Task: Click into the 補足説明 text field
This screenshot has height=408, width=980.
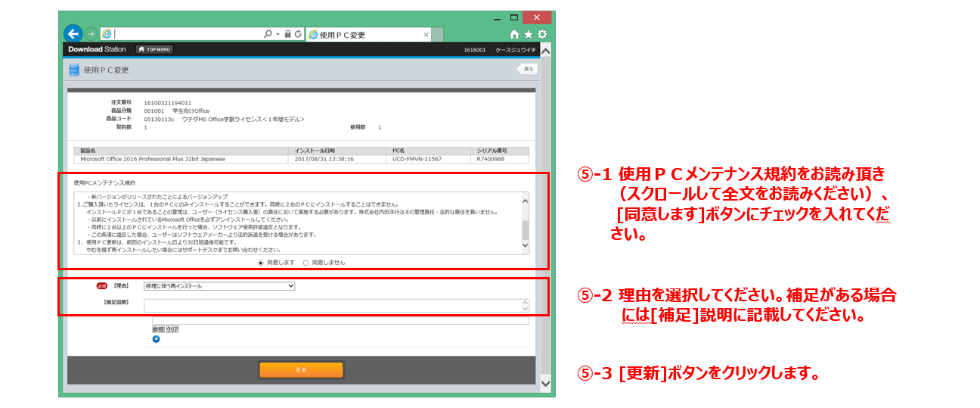Action: [333, 305]
